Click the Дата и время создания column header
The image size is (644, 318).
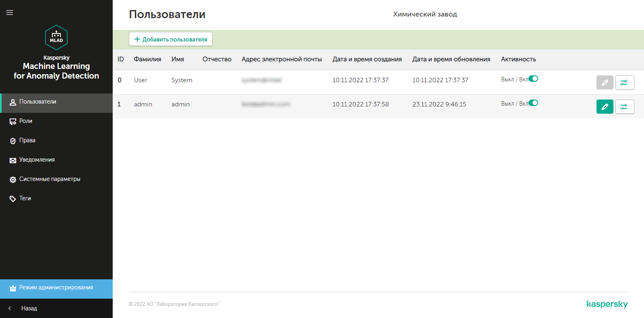pos(367,59)
